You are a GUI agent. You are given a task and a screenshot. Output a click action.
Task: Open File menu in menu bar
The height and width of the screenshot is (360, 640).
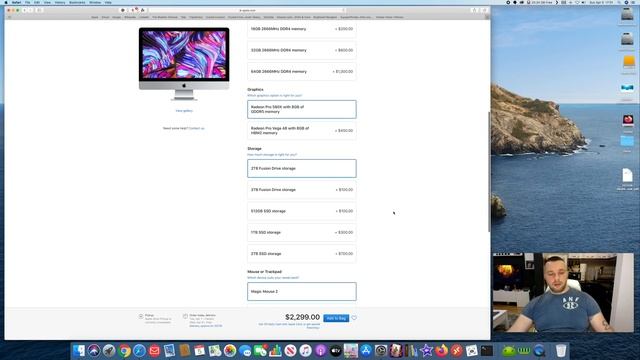(27, 2)
